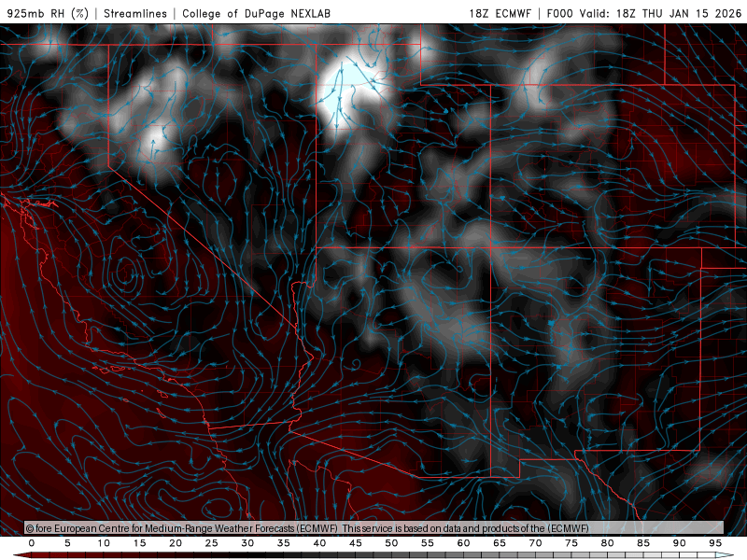Click the colorbar label '80'

608,543
